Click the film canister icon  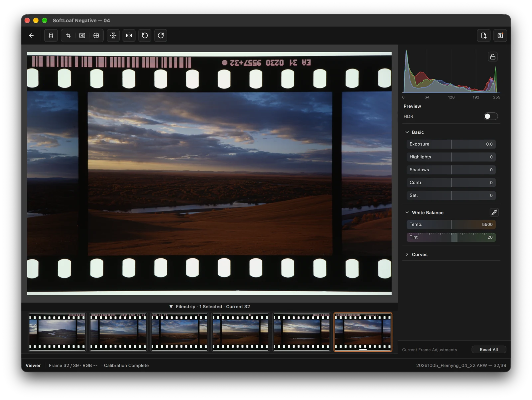point(51,36)
